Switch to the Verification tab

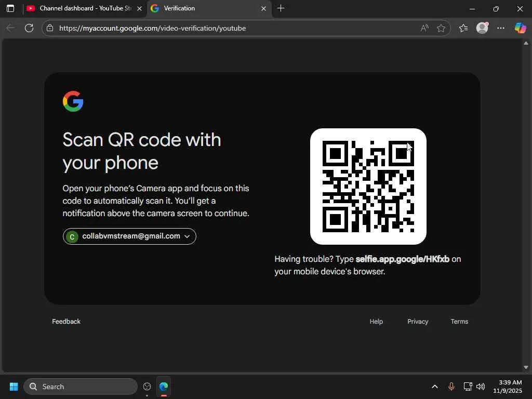tap(209, 8)
